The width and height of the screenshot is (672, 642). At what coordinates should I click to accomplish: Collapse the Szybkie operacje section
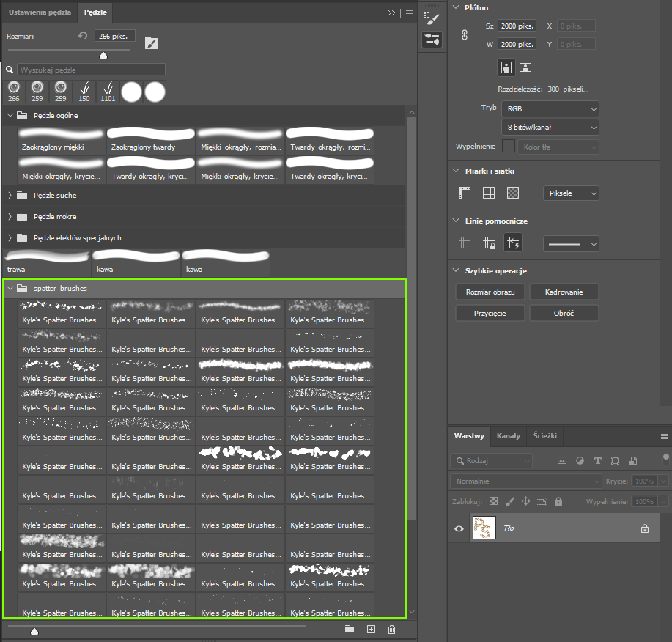[x=456, y=270]
